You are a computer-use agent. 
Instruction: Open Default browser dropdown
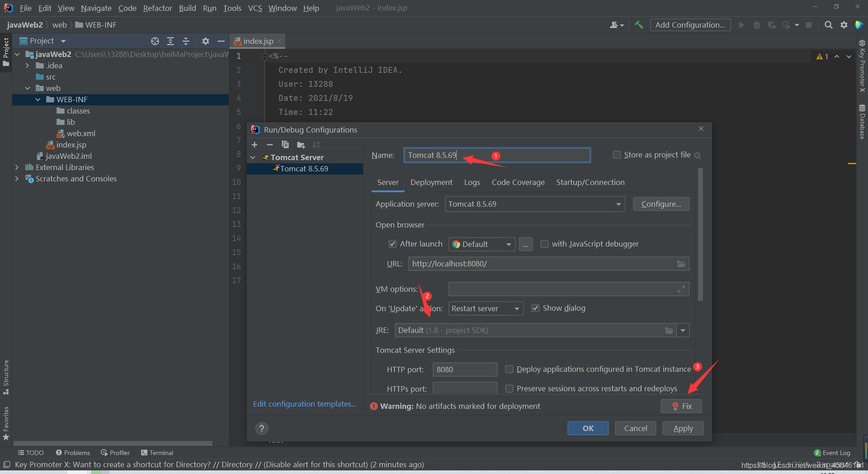coord(482,244)
